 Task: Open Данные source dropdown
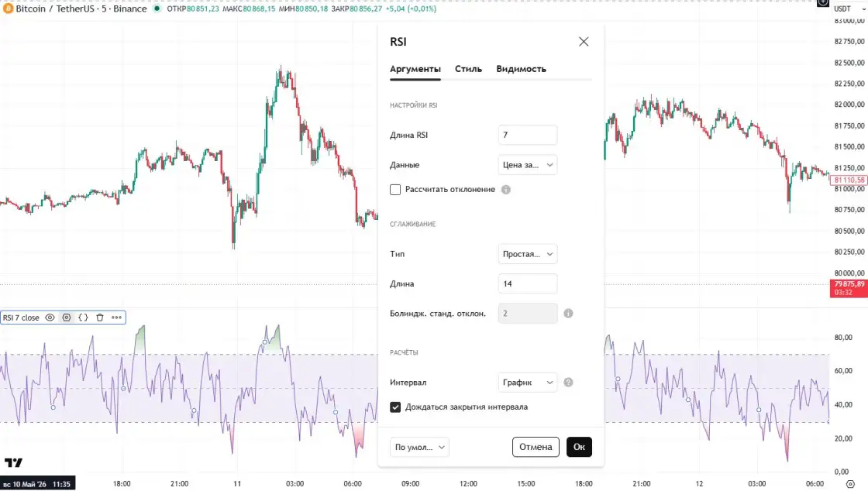528,165
